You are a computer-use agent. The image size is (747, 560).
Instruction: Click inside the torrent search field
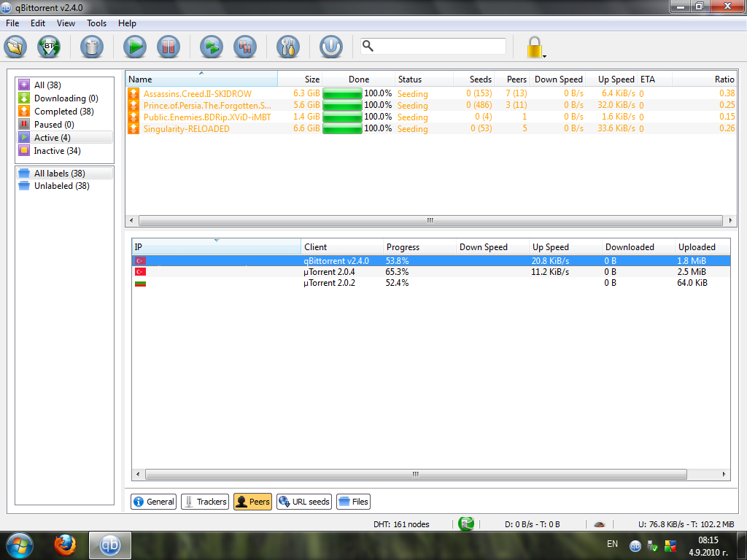click(x=433, y=46)
